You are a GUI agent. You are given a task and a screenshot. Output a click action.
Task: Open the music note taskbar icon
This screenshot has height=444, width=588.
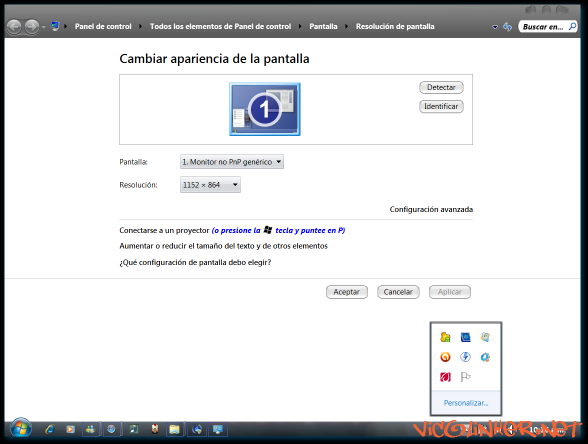click(x=134, y=429)
